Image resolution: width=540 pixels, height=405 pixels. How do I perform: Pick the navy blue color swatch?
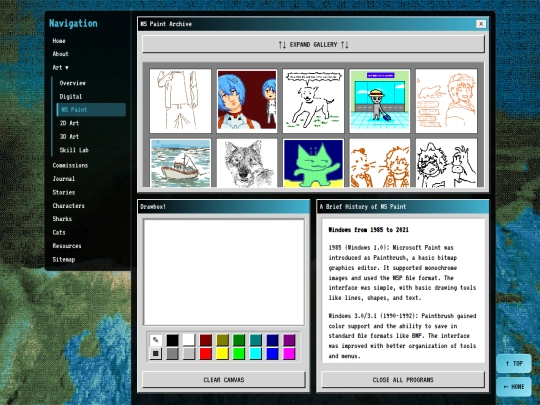[x=272, y=340]
